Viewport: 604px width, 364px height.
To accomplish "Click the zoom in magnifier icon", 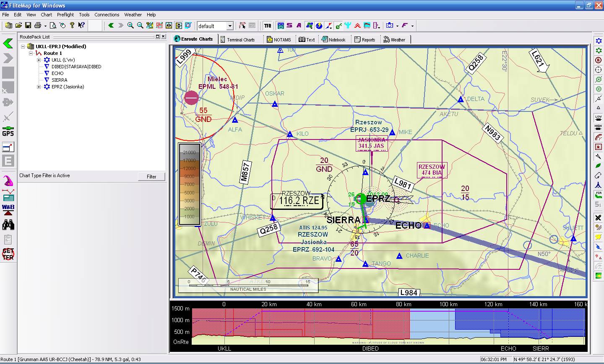I will pyautogui.click(x=130, y=26).
